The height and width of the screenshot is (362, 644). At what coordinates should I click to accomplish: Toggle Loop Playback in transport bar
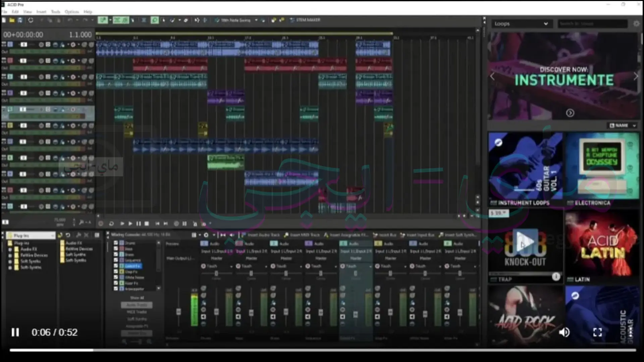coord(111,224)
